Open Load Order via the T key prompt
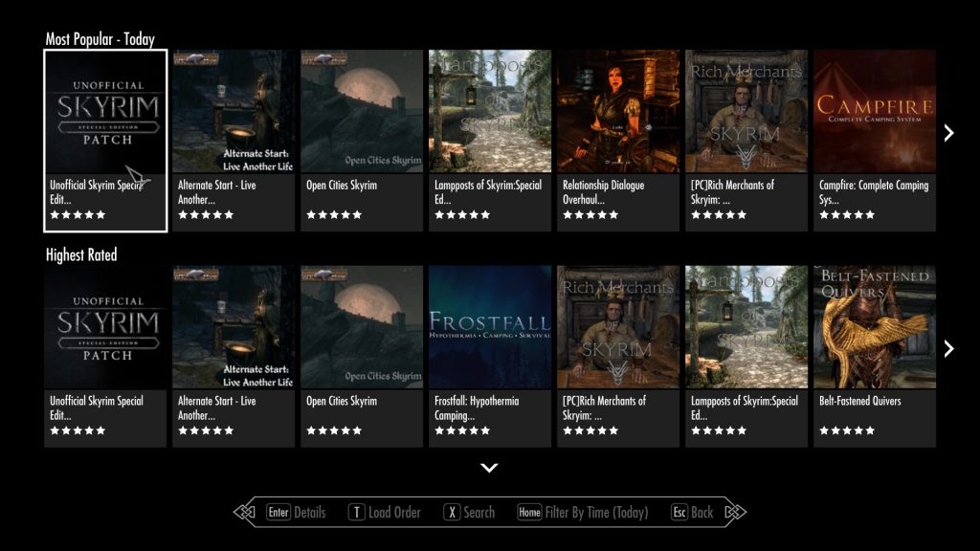 click(x=385, y=513)
